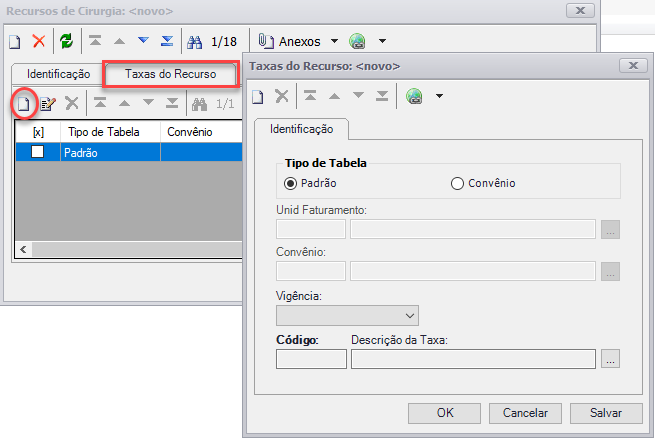Click Convênio description field in dialog
655x440 pixels.
[473, 271]
